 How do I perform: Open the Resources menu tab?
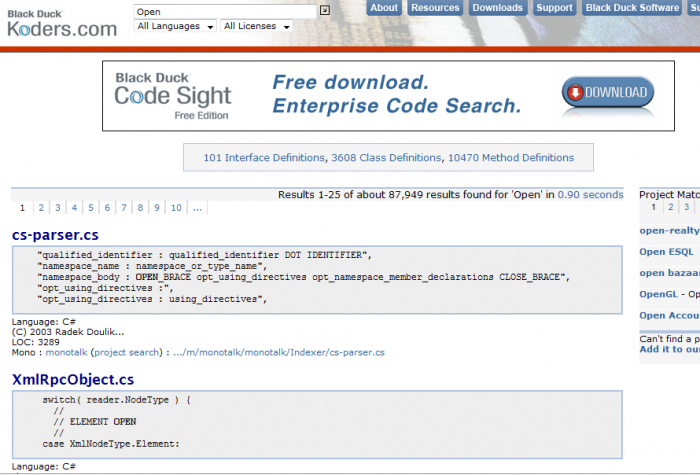pos(435,8)
